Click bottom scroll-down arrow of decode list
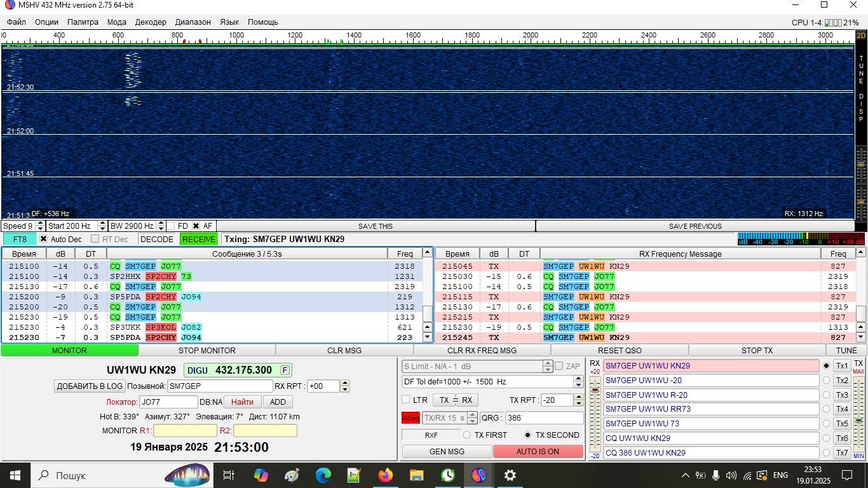 (428, 337)
